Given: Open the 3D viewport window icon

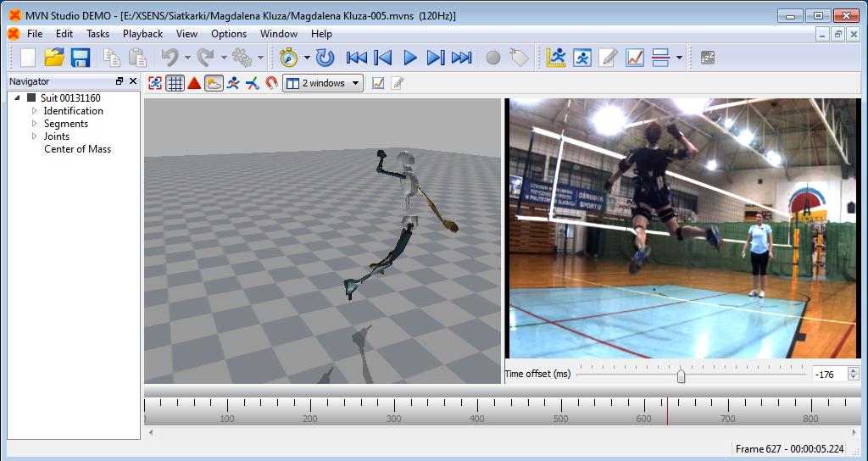Looking at the screenshot, I should [582, 57].
